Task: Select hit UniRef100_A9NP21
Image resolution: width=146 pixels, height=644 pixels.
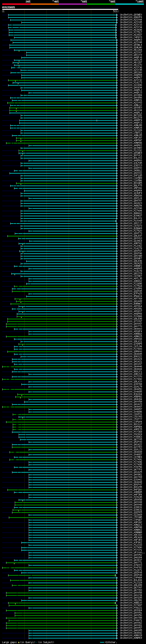Action: (x=131, y=100)
